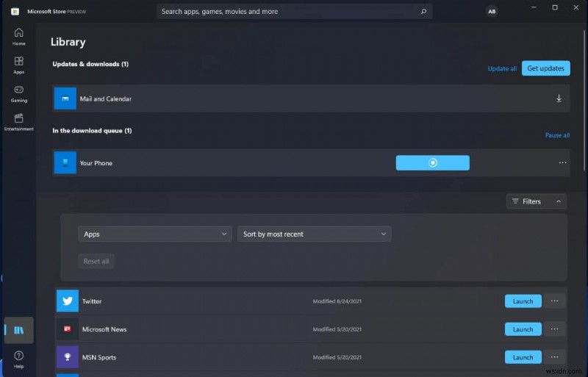Screen dimensions: 588x377
Task: Click the MSN Sports app icon
Action: click(68, 357)
